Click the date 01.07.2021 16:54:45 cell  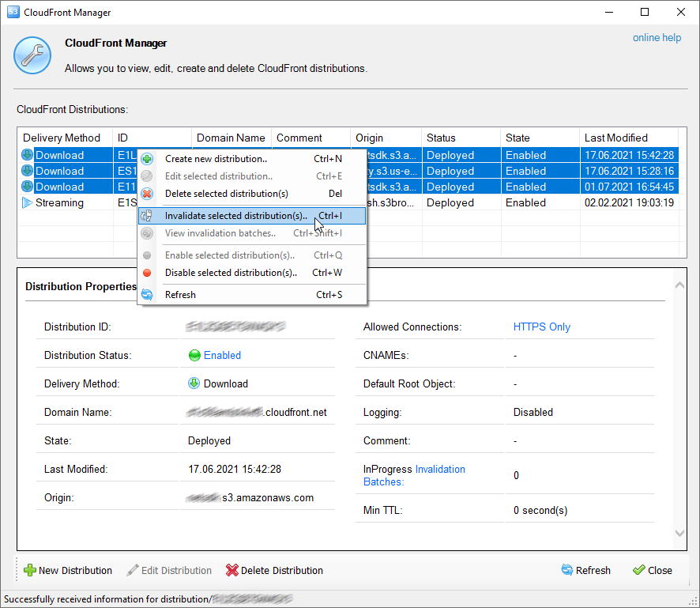click(x=629, y=187)
